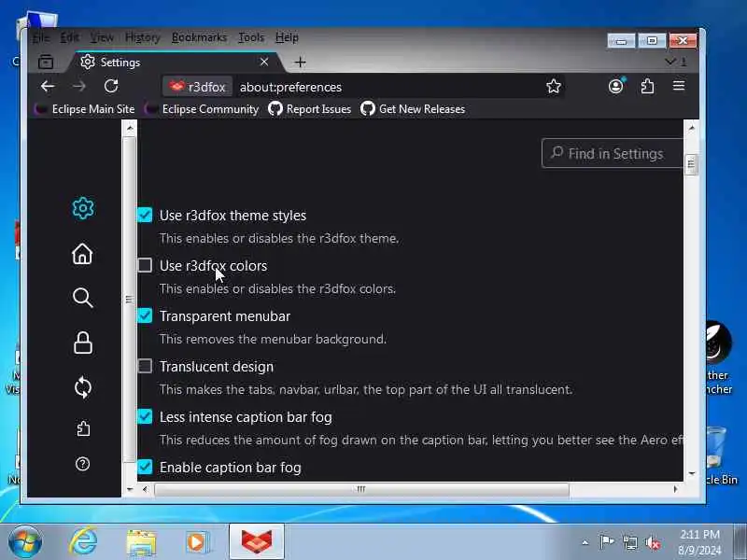
Task: Open the Privacy & Security lock category
Action: [83, 343]
